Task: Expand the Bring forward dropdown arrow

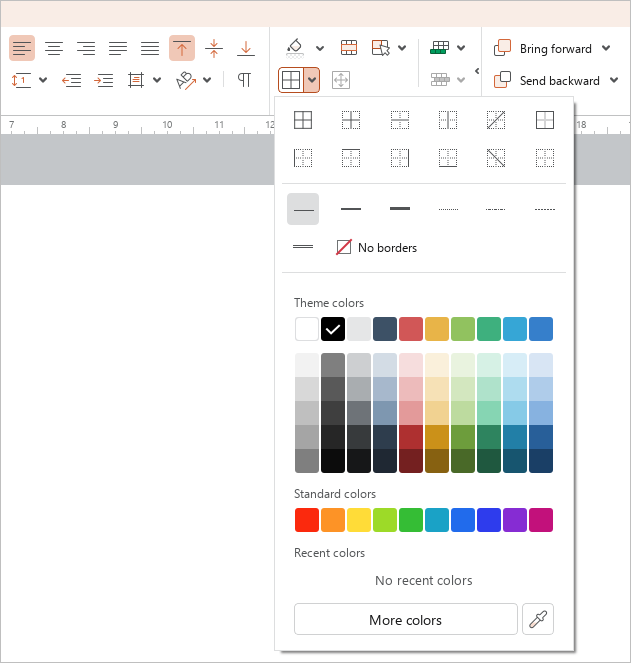Action: (606, 48)
